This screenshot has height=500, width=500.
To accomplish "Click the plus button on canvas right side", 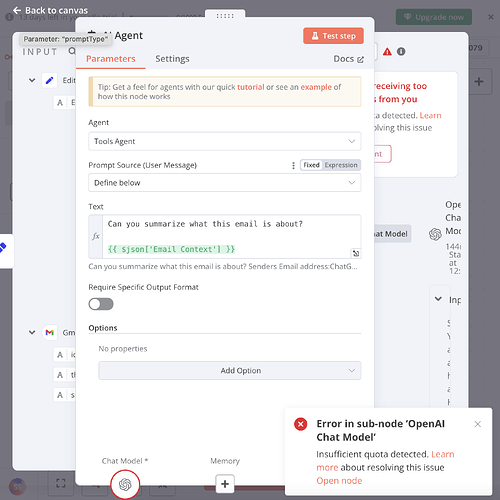I will pyautogui.click(x=479, y=82).
